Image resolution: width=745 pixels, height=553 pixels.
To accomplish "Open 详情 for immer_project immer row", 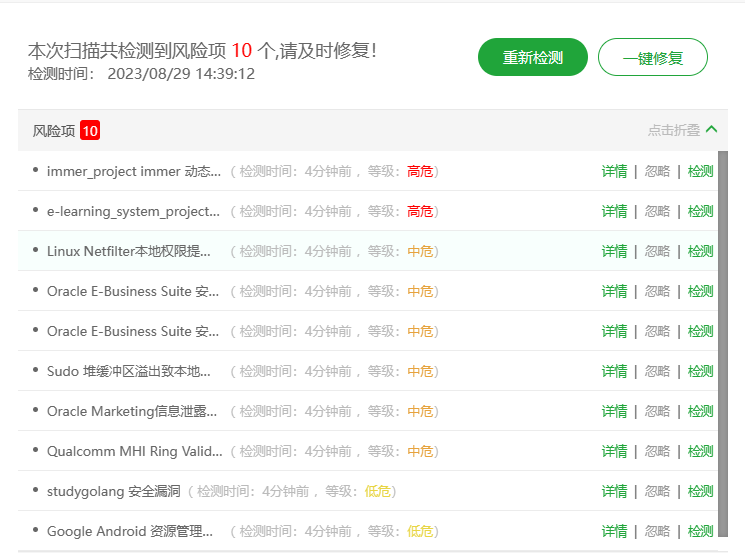I will 614,171.
